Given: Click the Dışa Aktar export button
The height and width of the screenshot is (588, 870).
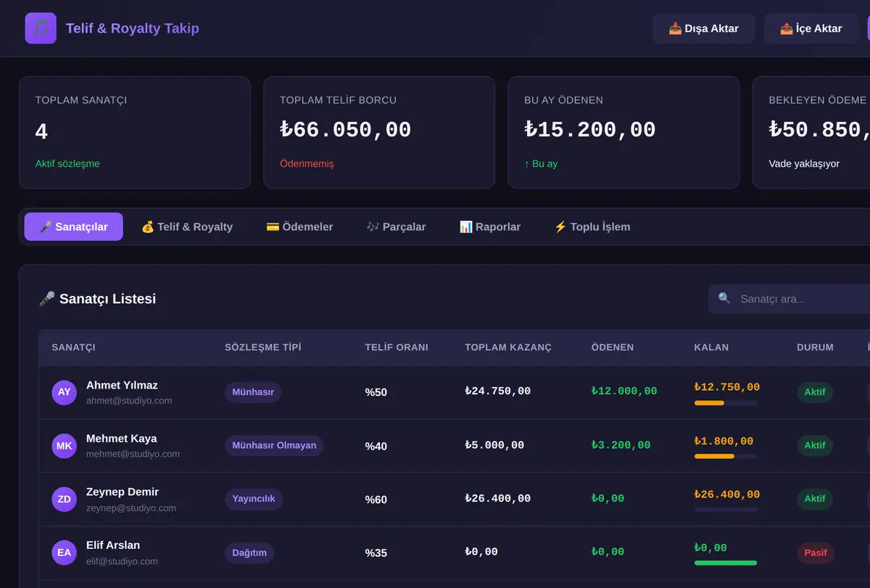Looking at the screenshot, I should (704, 28).
